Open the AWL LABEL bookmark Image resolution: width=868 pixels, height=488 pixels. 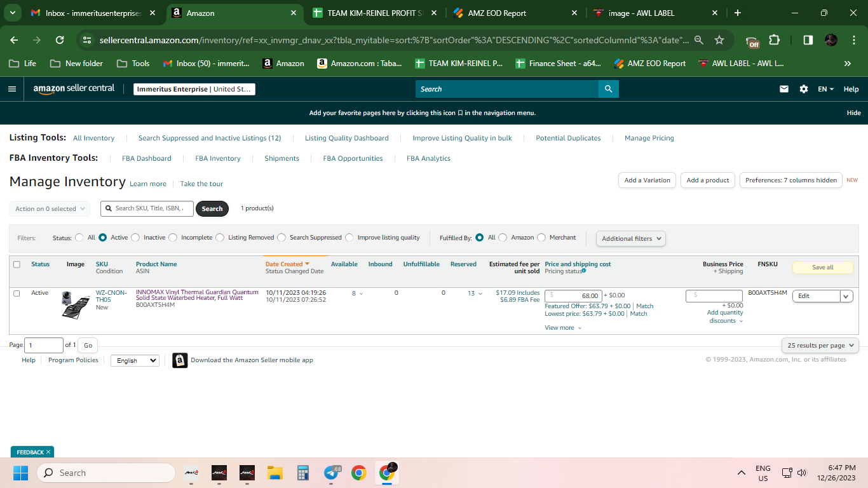pyautogui.click(x=740, y=64)
